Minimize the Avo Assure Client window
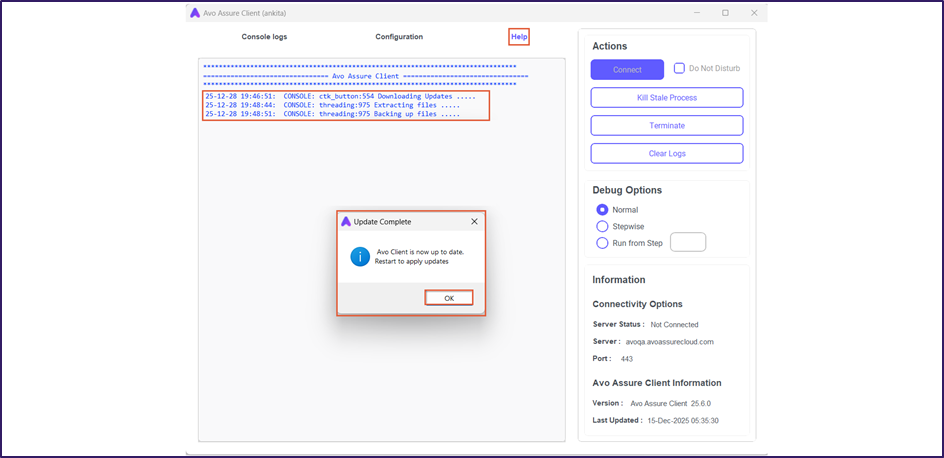 (698, 13)
